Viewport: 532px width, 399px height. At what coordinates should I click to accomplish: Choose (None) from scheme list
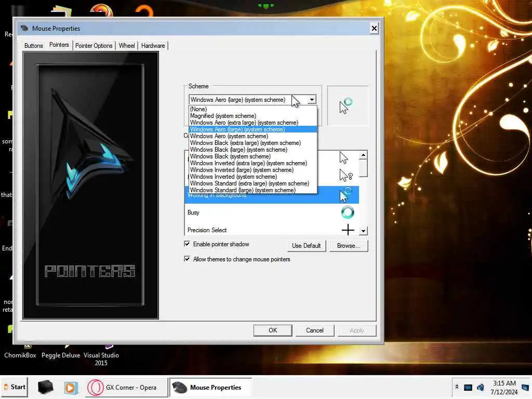pyautogui.click(x=253, y=109)
